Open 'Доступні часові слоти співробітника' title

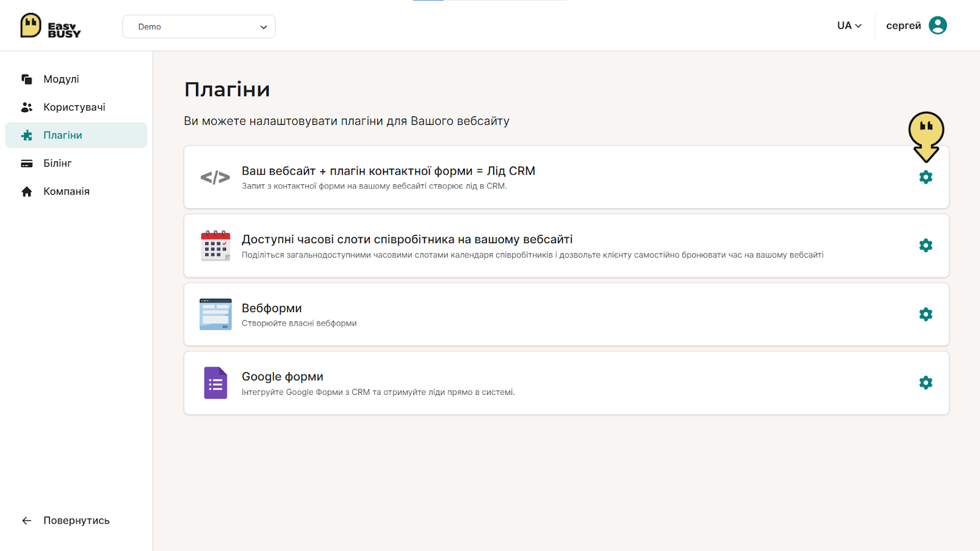coord(407,239)
